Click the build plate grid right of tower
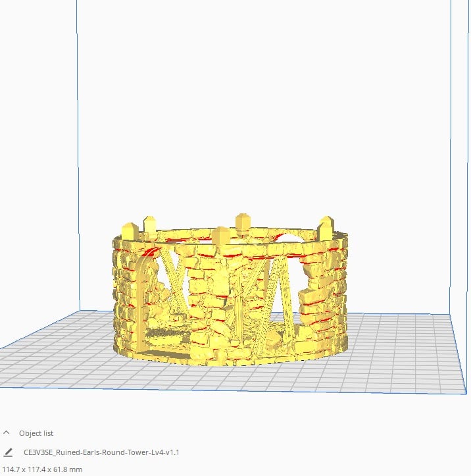471x476 pixels. pyautogui.click(x=401, y=349)
